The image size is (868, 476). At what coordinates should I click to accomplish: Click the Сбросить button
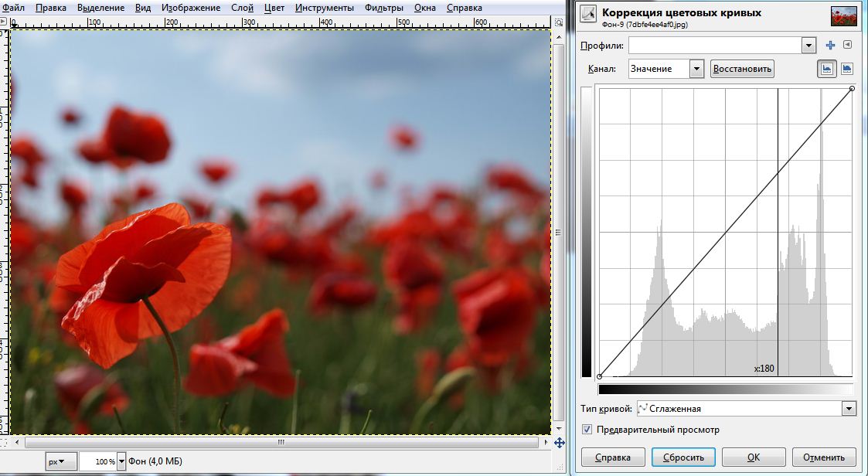(683, 457)
